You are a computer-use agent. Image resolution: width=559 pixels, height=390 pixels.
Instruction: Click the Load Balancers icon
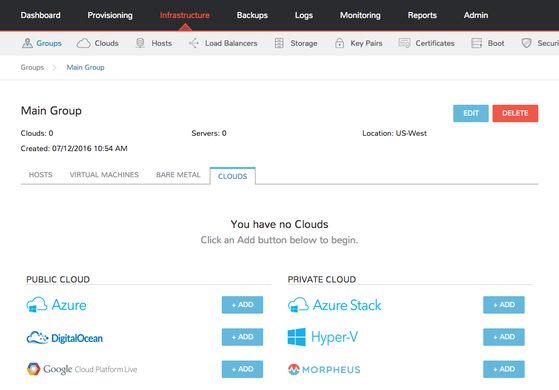(x=194, y=43)
